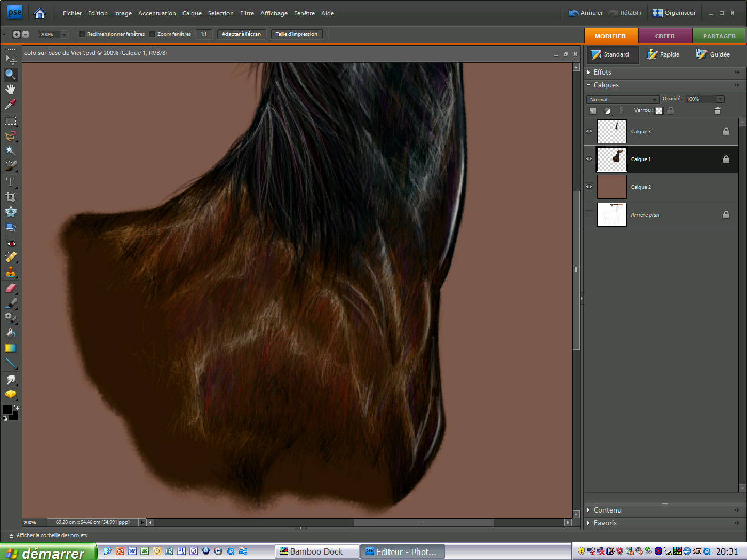Select the Paint Bucket tool

click(10, 333)
